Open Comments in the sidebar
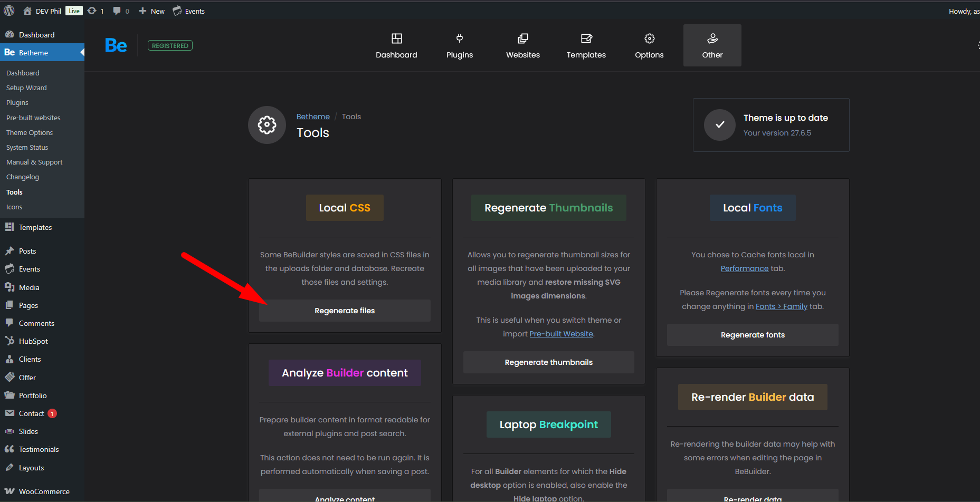980x502 pixels. pyautogui.click(x=42, y=323)
